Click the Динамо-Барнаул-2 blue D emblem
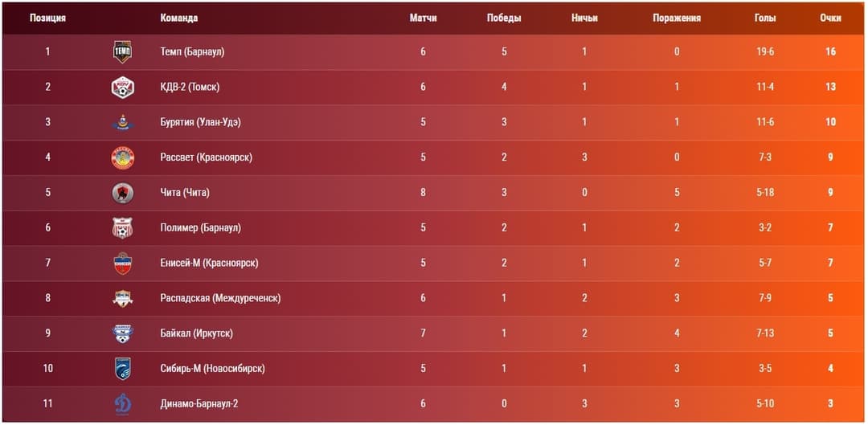Screen dimensions: 868x425 (x=122, y=403)
